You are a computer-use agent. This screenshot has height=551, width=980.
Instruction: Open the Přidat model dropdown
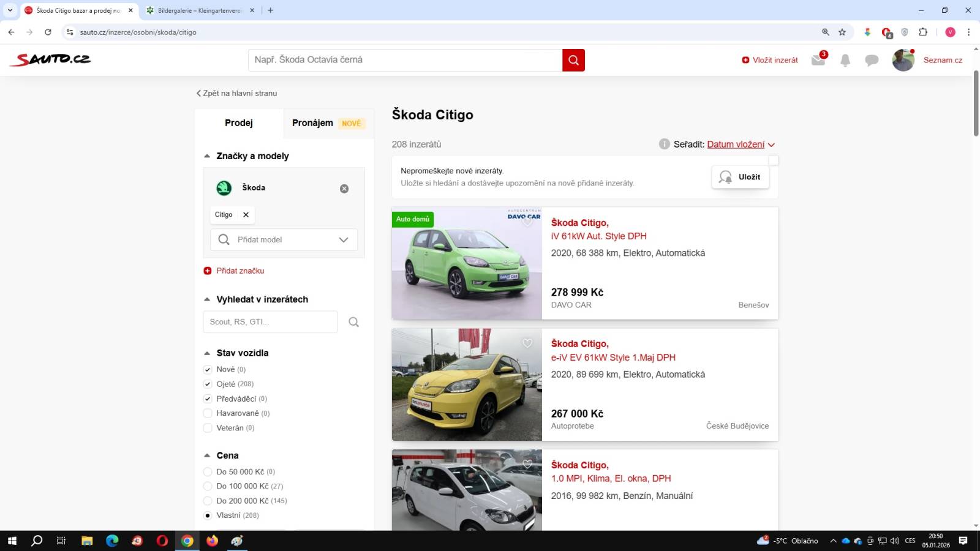pos(284,240)
